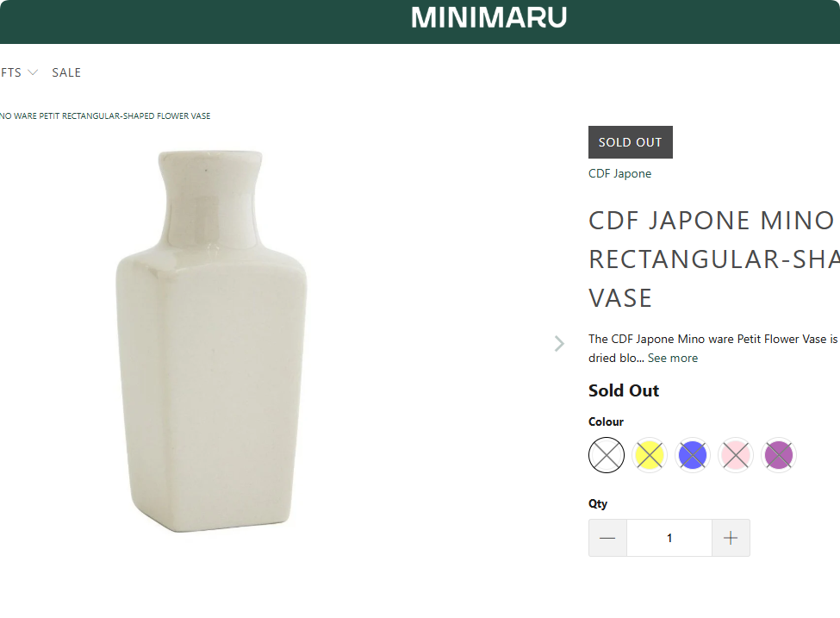The image size is (840, 618).
Task: Click the dark SOLD OUT badge
Action: coord(630,142)
